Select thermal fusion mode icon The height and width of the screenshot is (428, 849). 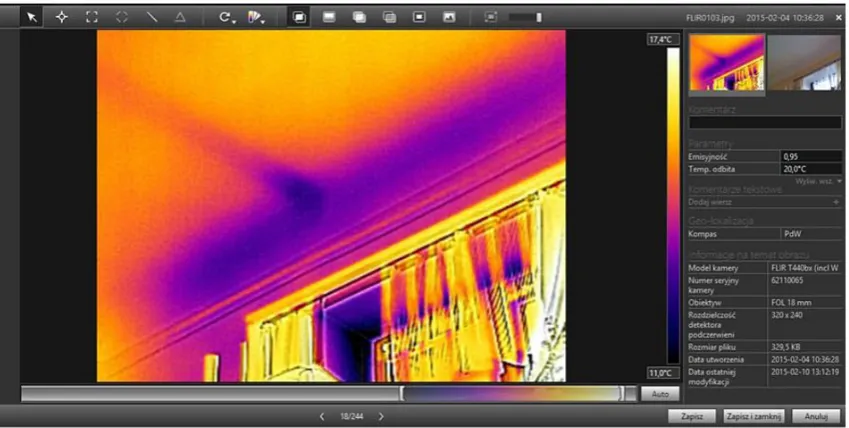click(x=359, y=17)
